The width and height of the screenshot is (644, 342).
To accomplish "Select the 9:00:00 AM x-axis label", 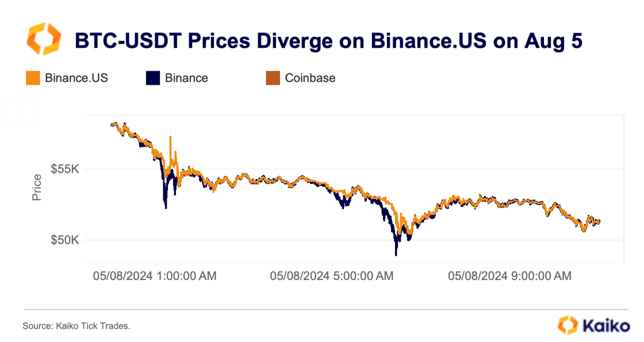I will point(509,276).
